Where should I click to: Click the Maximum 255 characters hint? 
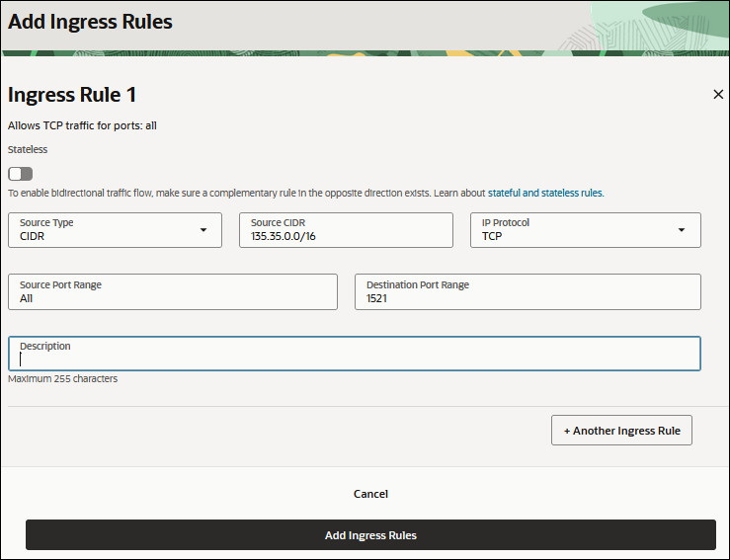(63, 379)
